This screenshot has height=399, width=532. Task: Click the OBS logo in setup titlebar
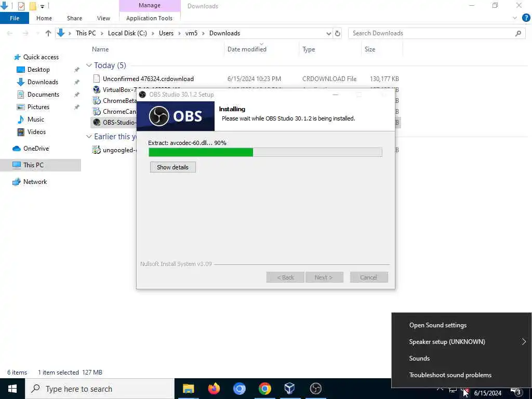point(142,95)
